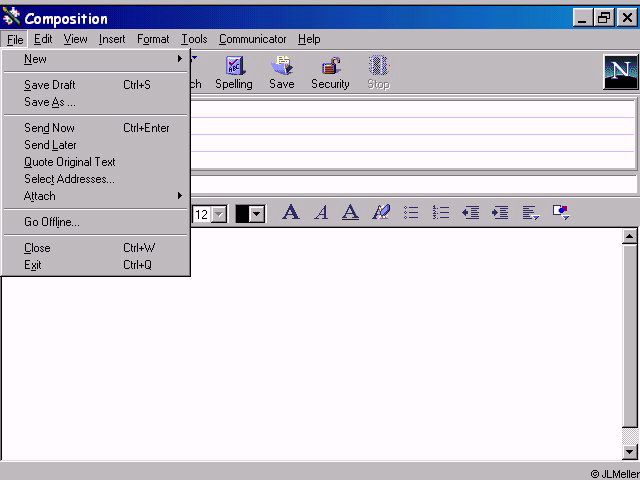The width and height of the screenshot is (640, 480).
Task: Open the Communicator menu
Action: 253,39
